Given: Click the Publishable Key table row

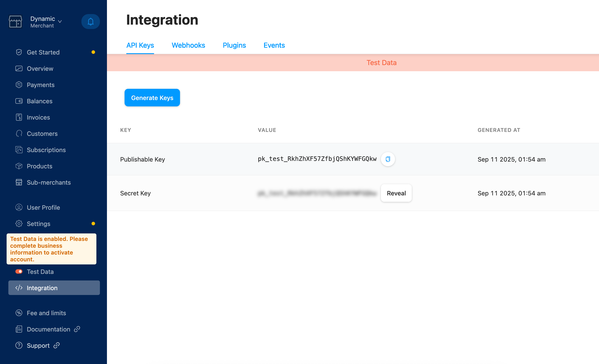Looking at the screenshot, I should (142, 159).
